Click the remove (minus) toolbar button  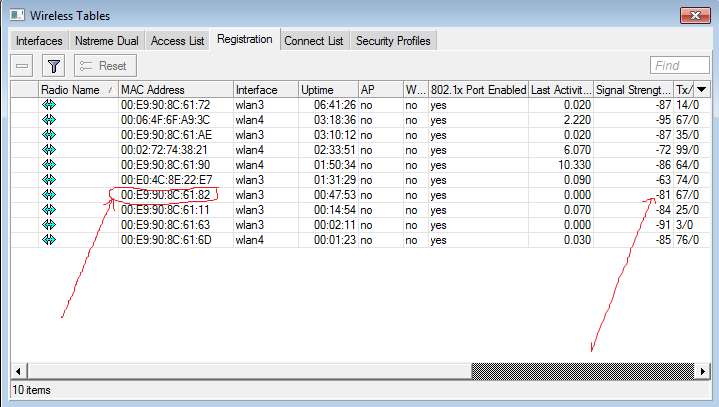[22, 66]
